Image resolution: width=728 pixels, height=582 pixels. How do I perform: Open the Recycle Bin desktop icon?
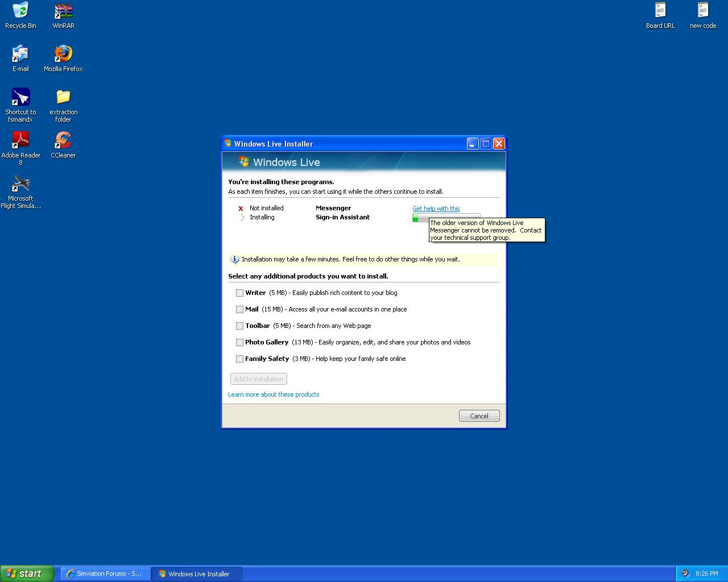[x=20, y=11]
